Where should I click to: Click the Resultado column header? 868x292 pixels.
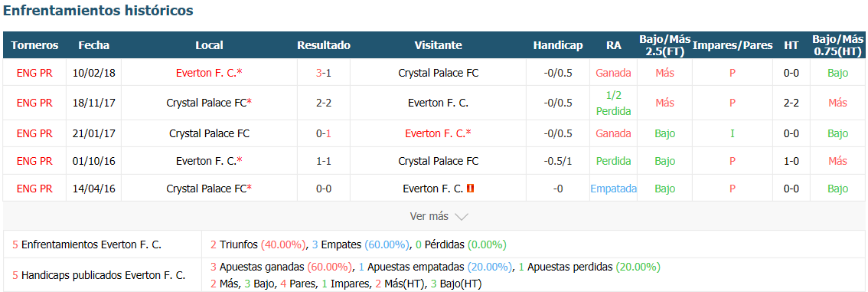click(x=324, y=45)
